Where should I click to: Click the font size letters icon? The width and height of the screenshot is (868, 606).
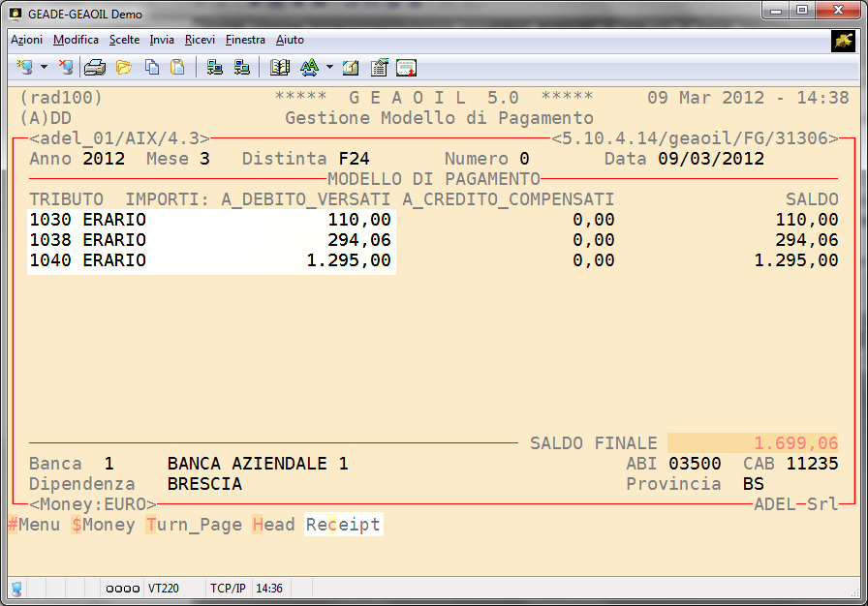(x=310, y=68)
